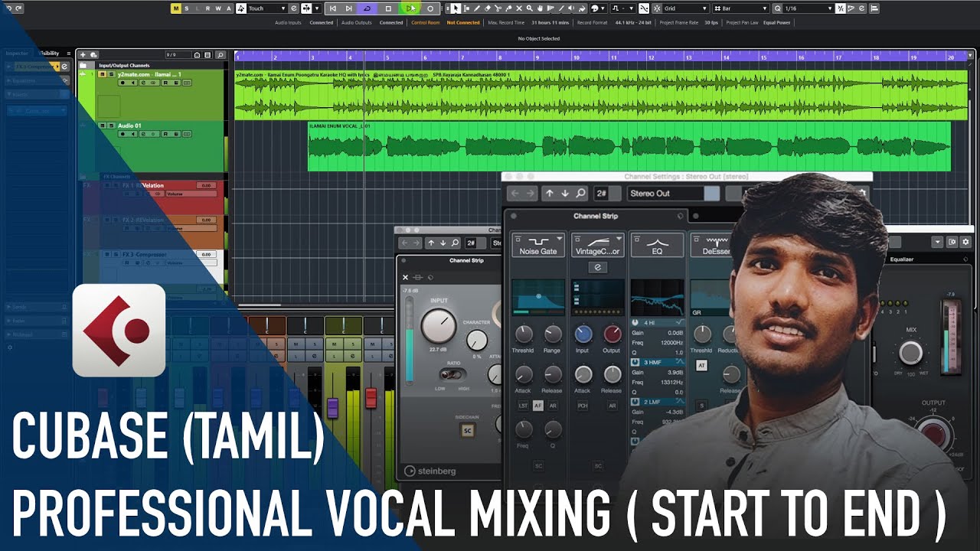
Task: Go to the next channel (down arrow) in the Stereo Out settings
Action: pyautogui.click(x=565, y=194)
